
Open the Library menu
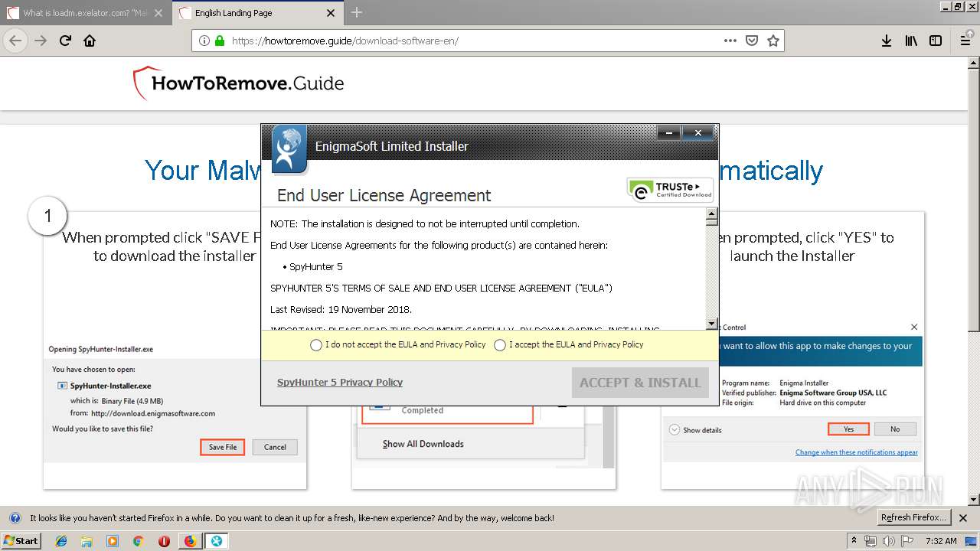(911, 41)
